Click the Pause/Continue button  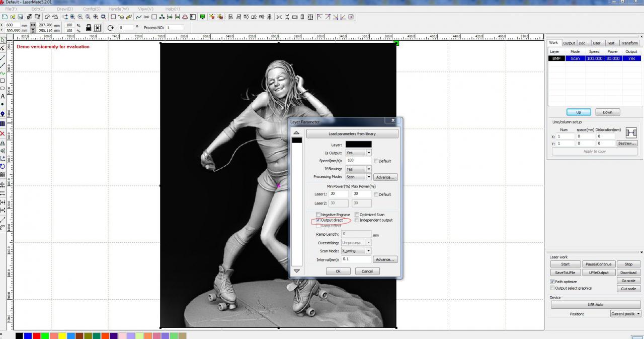click(598, 264)
